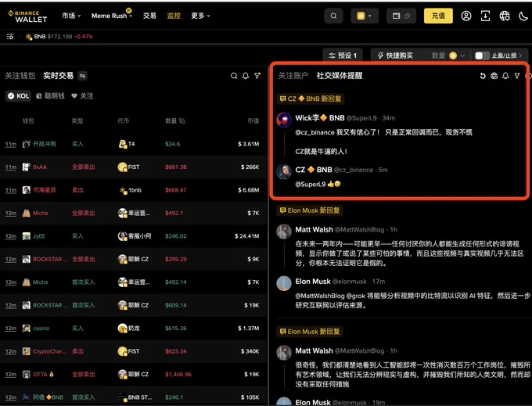
Task: Click the BNB ticker price entry
Action: click(x=59, y=36)
